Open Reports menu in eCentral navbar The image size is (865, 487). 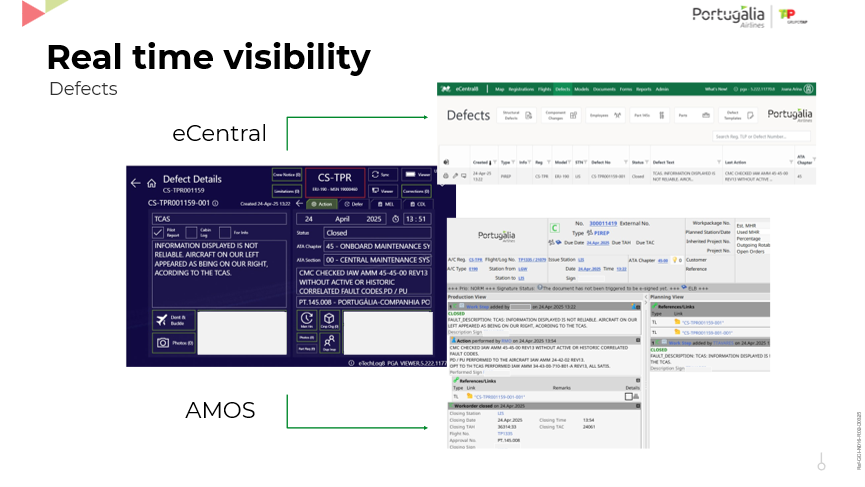pos(643,89)
